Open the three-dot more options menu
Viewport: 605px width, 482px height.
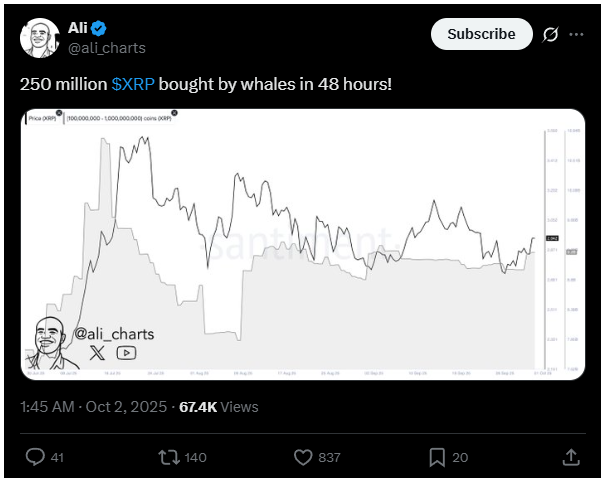pyautogui.click(x=577, y=34)
